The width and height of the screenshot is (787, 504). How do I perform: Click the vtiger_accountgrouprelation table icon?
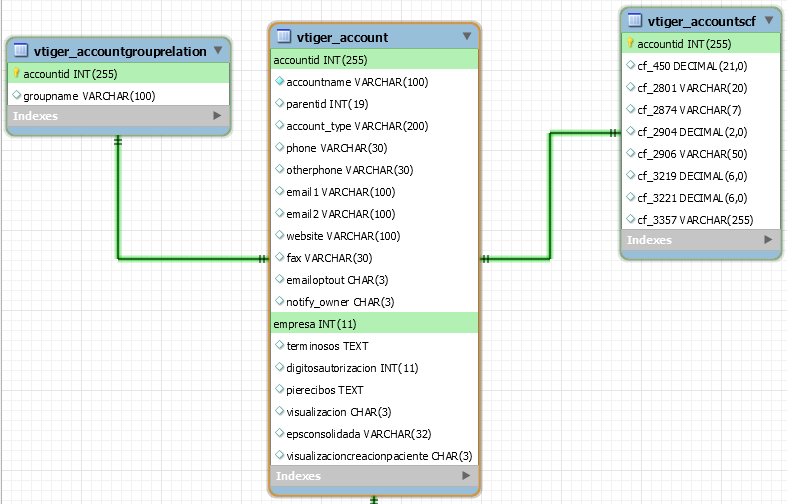21,50
